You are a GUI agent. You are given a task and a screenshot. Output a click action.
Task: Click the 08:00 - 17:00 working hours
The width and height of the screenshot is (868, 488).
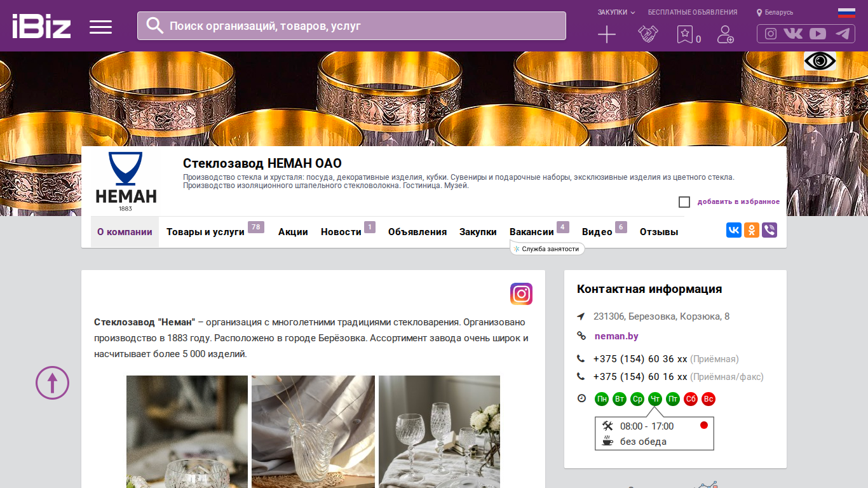coord(647,426)
